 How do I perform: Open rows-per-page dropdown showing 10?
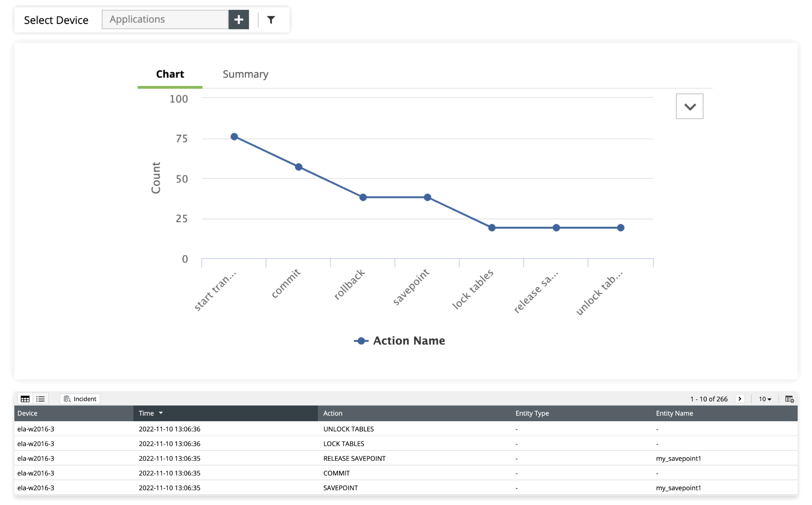765,399
